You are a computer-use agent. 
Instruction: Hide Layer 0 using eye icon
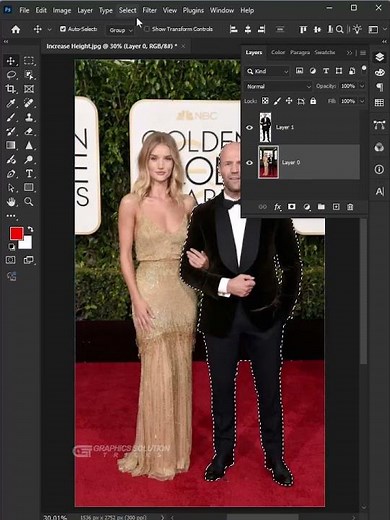tap(249, 163)
